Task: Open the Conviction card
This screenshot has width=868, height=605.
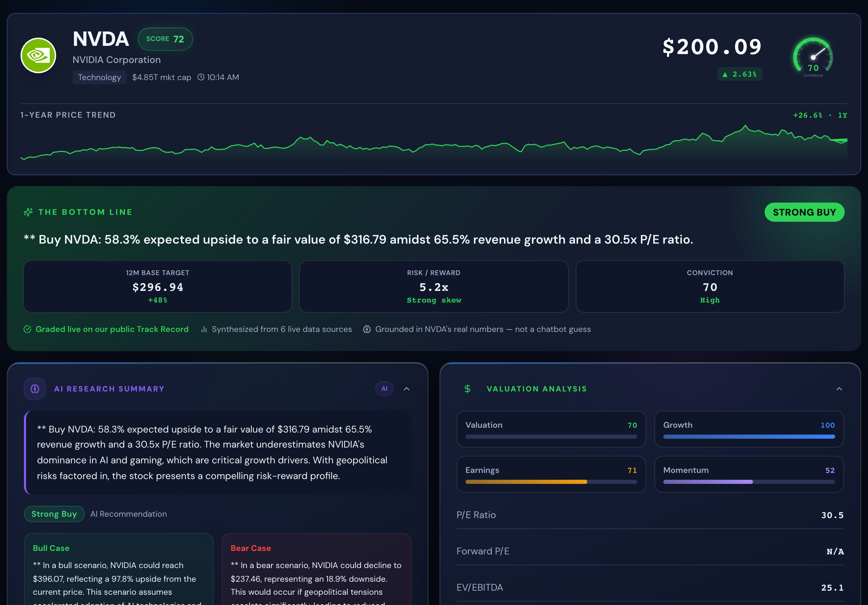Action: [710, 286]
